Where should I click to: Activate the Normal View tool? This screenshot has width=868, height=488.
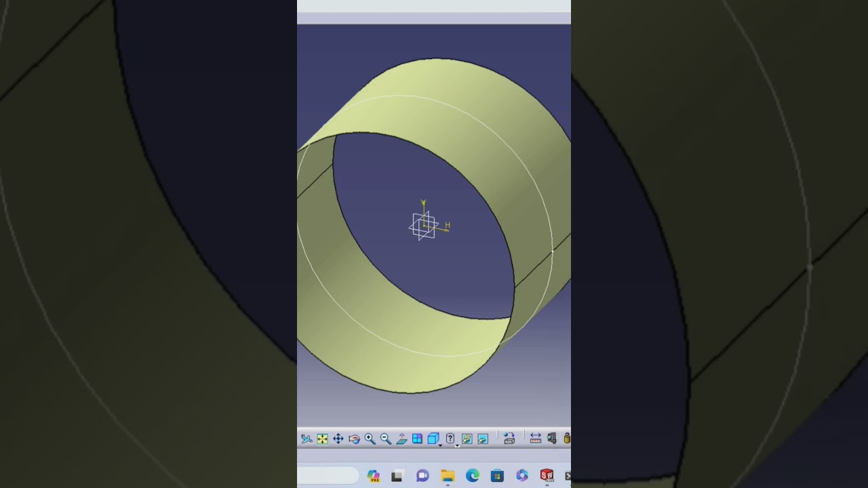pos(401,439)
